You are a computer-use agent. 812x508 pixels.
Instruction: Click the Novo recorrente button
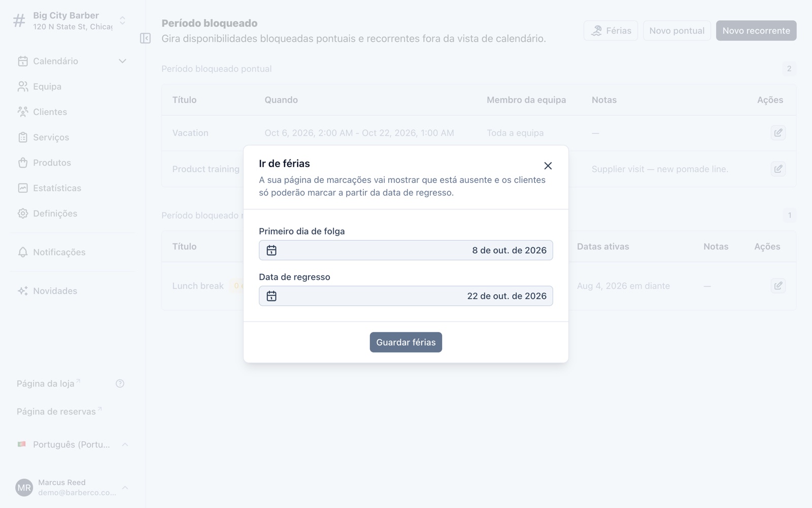point(756,30)
